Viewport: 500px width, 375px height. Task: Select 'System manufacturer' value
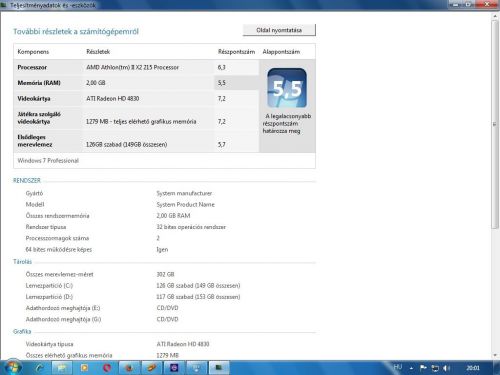click(x=184, y=193)
